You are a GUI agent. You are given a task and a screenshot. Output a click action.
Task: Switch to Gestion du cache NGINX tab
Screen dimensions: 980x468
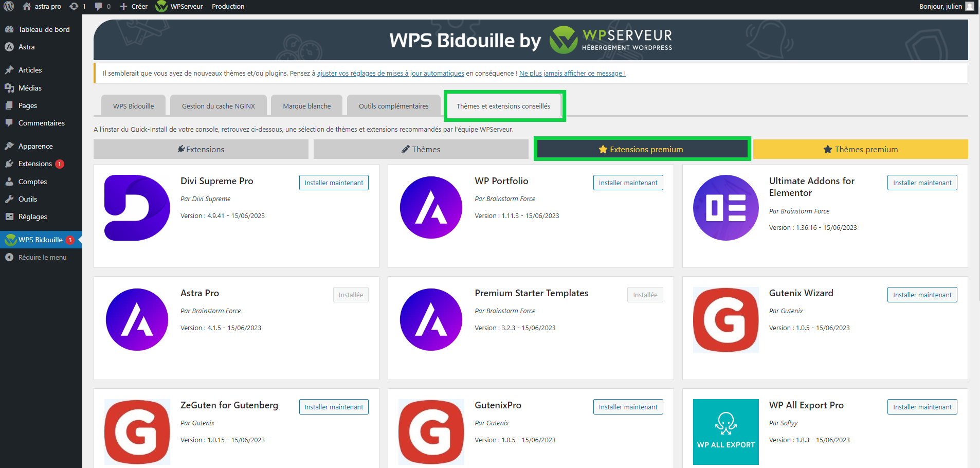tap(219, 106)
